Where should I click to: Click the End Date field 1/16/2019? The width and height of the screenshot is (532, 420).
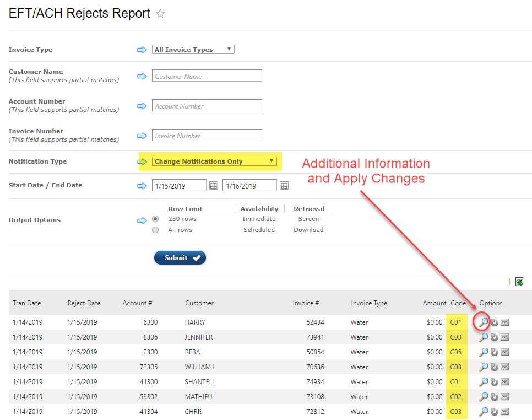coord(249,185)
